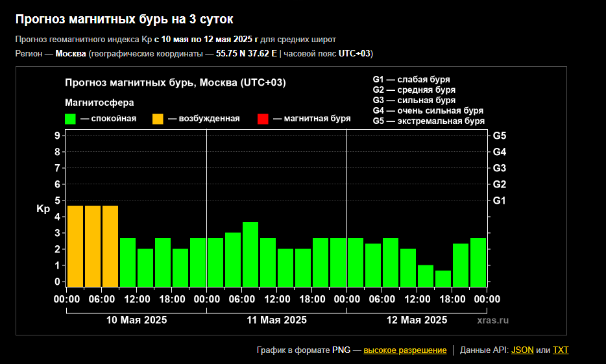Click the red 'магнитная буря' legend swatch
This screenshot has height=364, width=606.
pos(263,119)
